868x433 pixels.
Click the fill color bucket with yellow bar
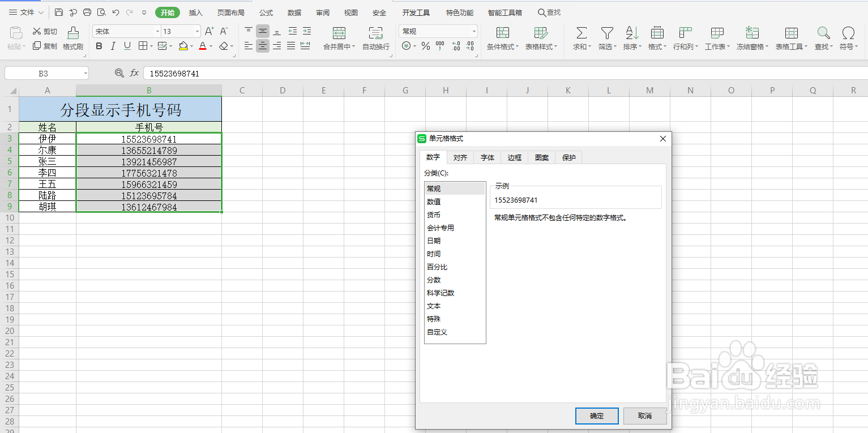[x=183, y=46]
